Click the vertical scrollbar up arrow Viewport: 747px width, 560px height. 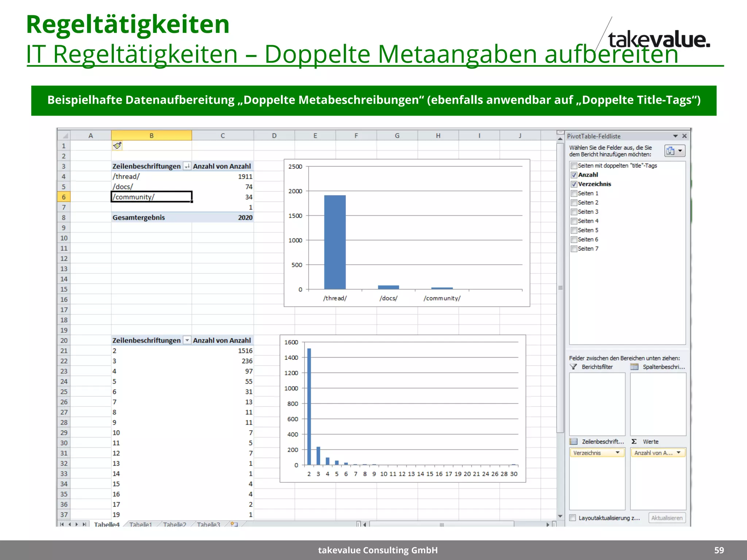[560, 139]
